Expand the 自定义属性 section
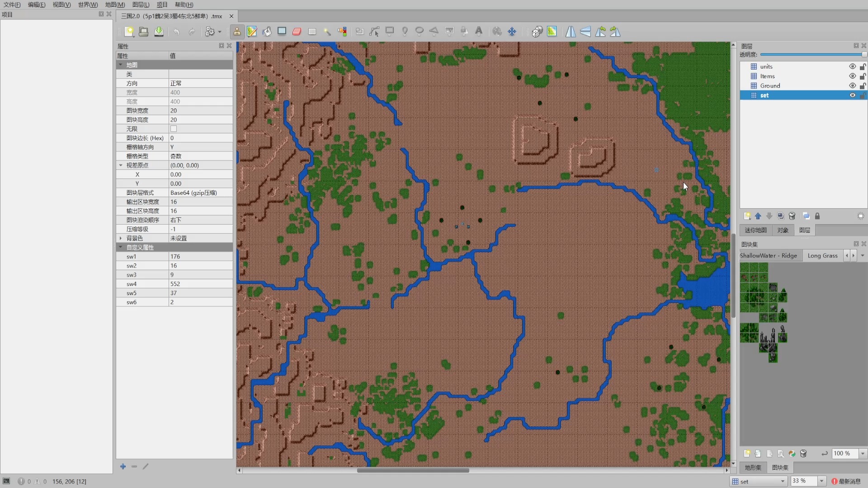Screen dimensions: 868x488 pyautogui.click(x=120, y=247)
